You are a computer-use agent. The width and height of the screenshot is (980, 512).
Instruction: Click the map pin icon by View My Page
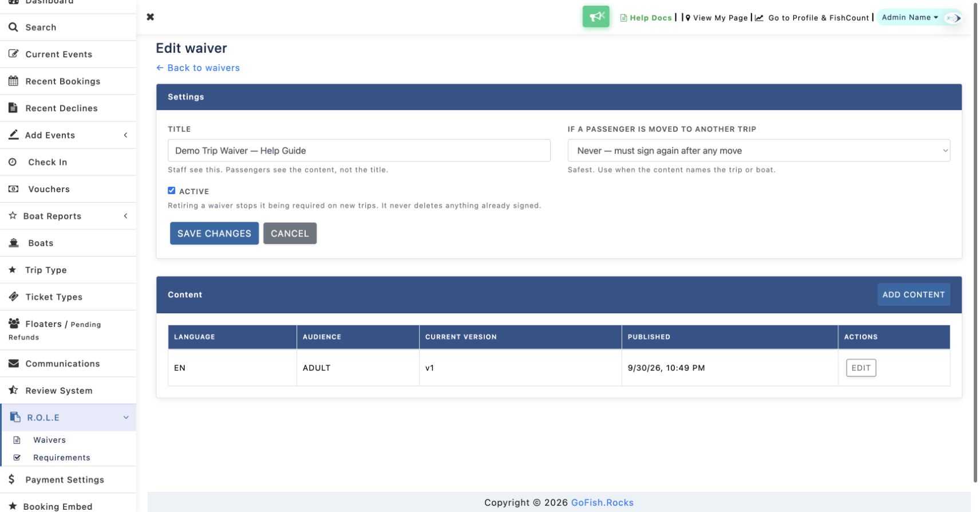[687, 18]
